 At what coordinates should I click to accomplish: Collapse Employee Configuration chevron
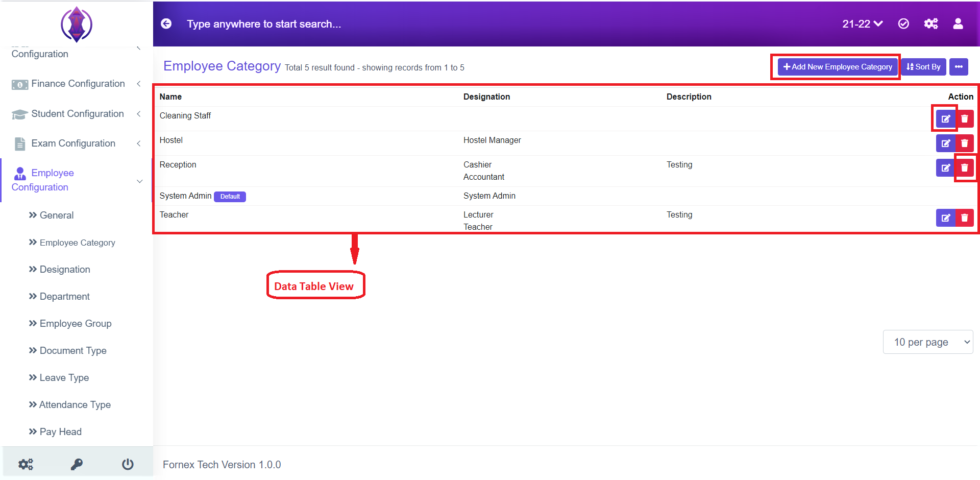tap(139, 181)
